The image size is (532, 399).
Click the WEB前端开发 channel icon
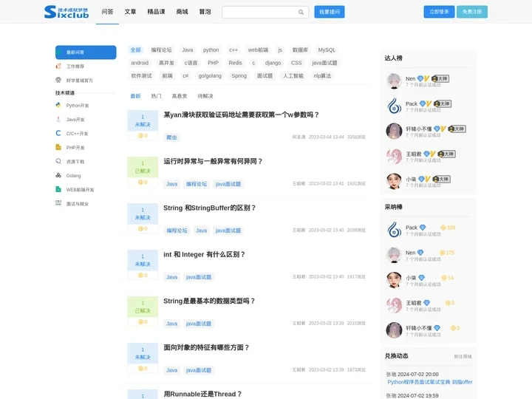pos(58,189)
